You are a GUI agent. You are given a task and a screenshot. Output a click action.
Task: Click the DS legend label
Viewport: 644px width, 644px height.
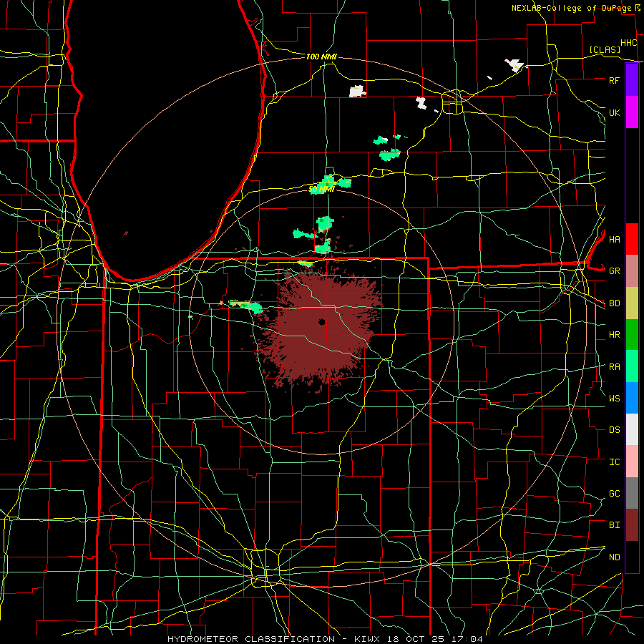click(614, 429)
